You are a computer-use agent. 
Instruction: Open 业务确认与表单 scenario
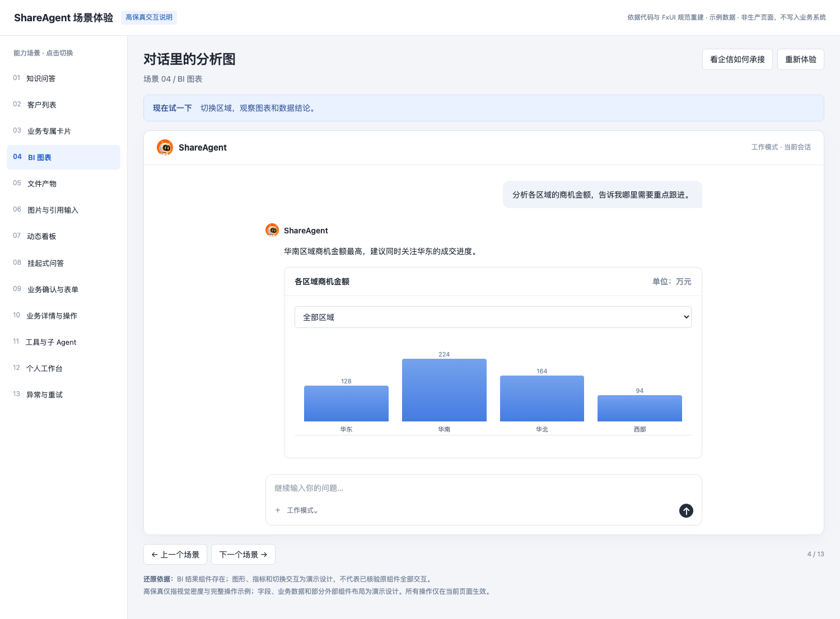[x=63, y=289]
